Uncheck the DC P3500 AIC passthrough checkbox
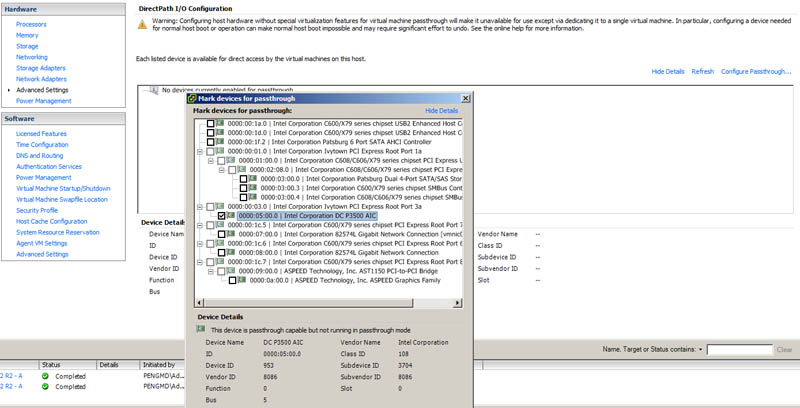800x408 pixels. (x=221, y=216)
